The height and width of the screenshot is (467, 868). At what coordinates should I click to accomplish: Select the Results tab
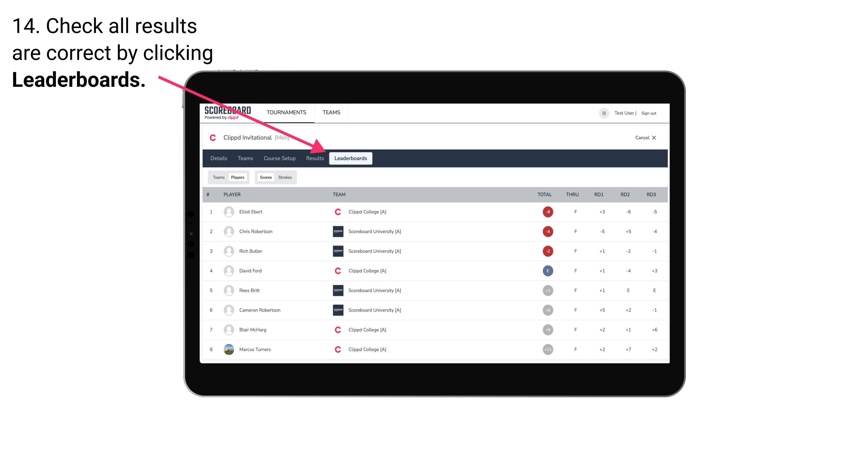[314, 158]
